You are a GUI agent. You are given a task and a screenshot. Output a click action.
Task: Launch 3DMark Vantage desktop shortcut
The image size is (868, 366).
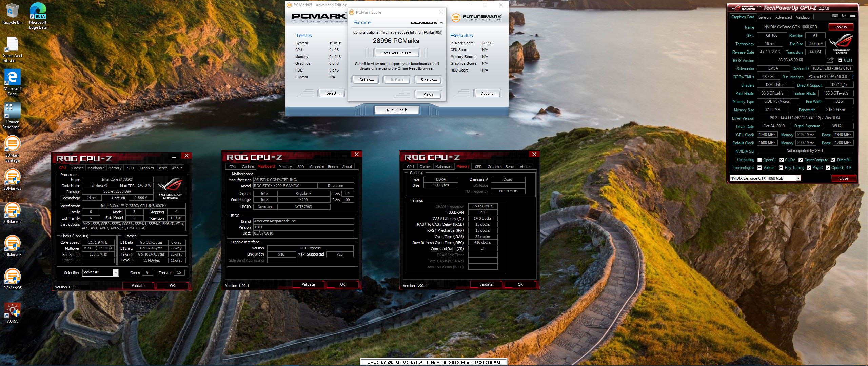[12, 149]
